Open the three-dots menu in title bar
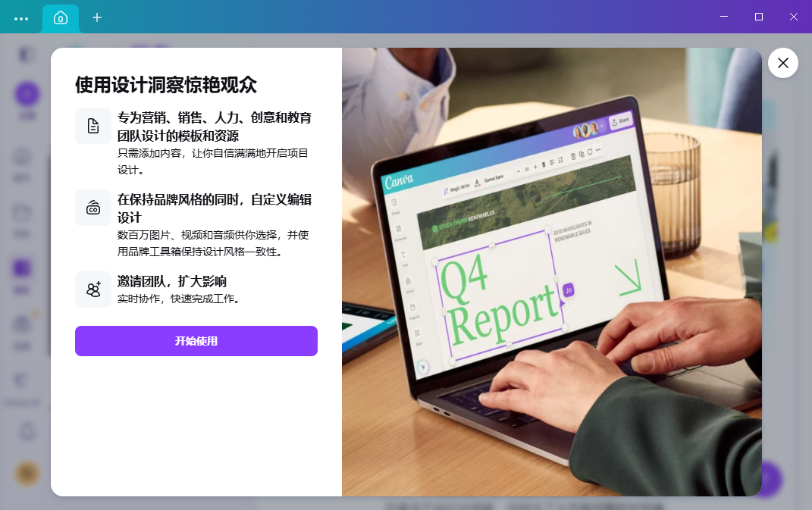The image size is (812, 510). tap(21, 18)
